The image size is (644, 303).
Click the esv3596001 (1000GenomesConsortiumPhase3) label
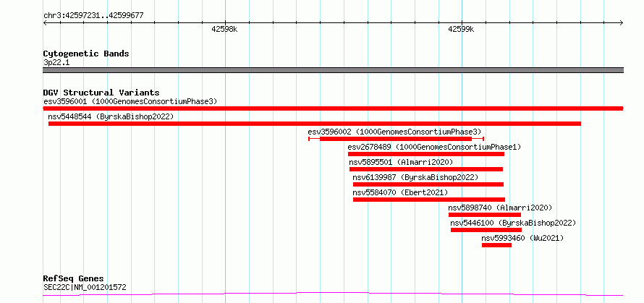130,101
